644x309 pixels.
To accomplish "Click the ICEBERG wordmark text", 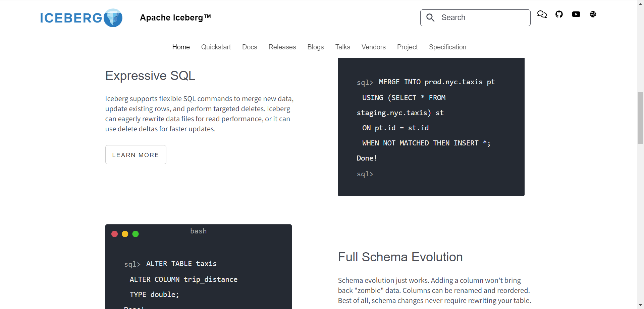I will click(71, 18).
